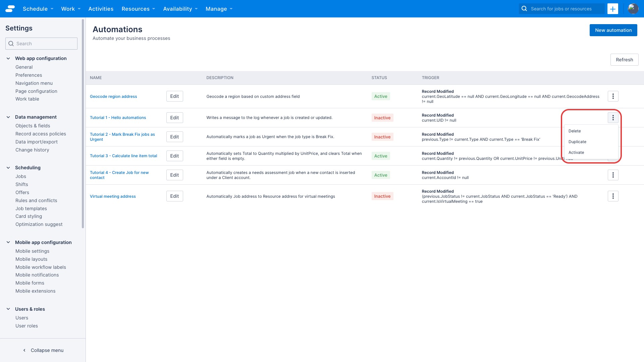
Task: Open Page configuration settings
Action: pos(36,91)
